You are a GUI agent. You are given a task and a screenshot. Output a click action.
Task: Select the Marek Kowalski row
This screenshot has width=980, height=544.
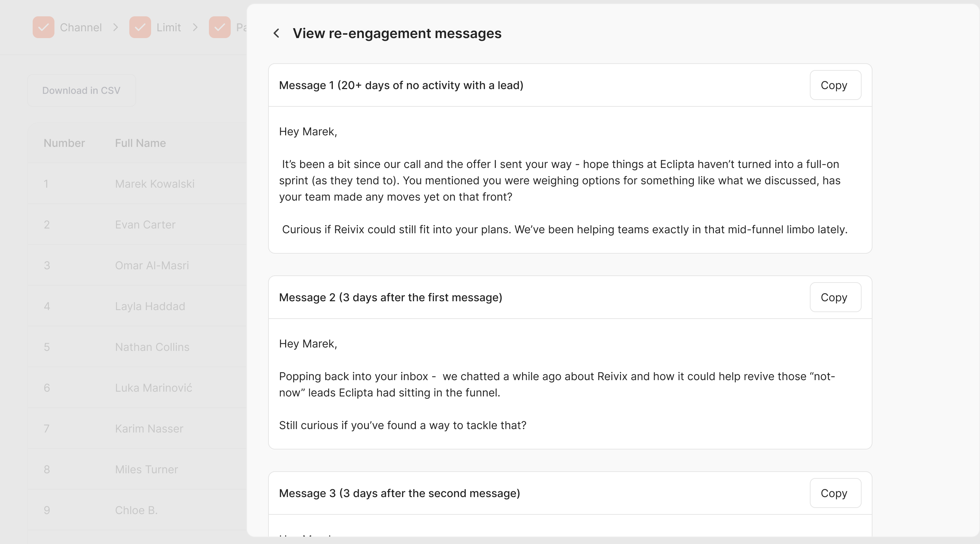(154, 184)
